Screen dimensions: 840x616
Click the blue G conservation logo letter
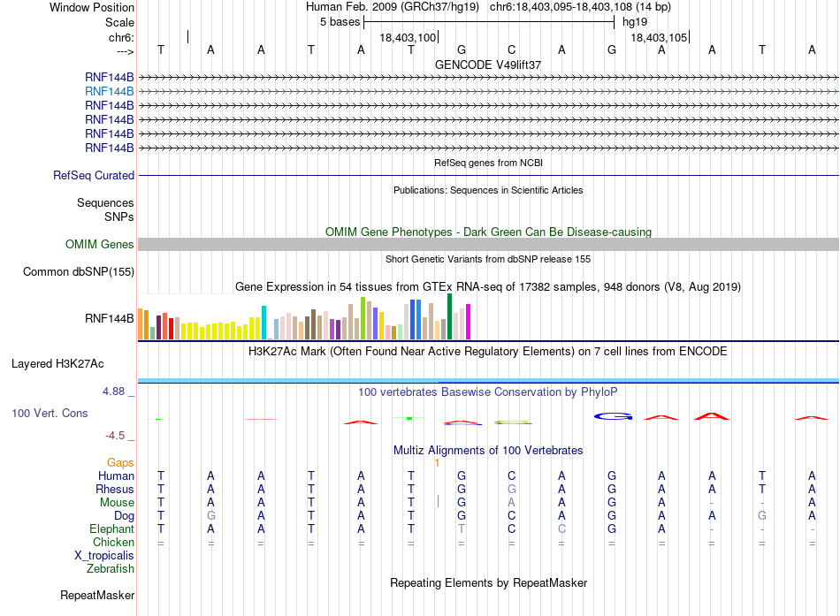coord(613,416)
